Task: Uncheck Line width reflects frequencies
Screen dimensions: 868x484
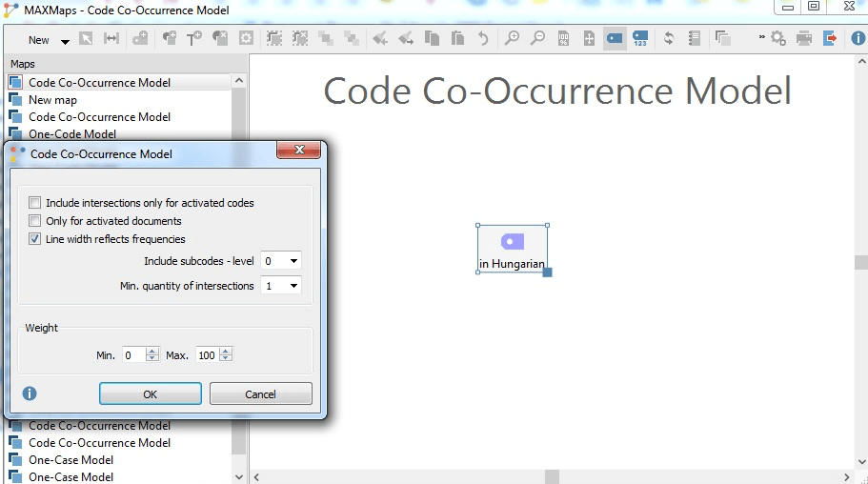Action: [35, 239]
